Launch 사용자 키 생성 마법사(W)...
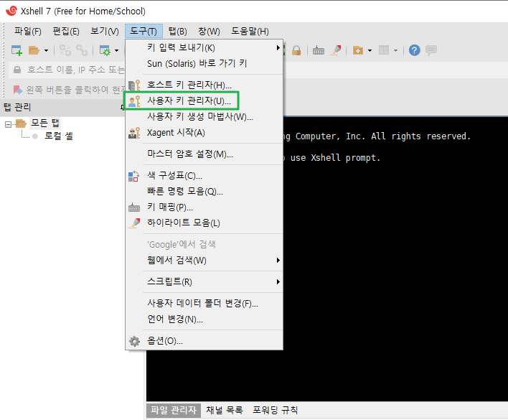The height and width of the screenshot is (420, 508). pyautogui.click(x=204, y=116)
